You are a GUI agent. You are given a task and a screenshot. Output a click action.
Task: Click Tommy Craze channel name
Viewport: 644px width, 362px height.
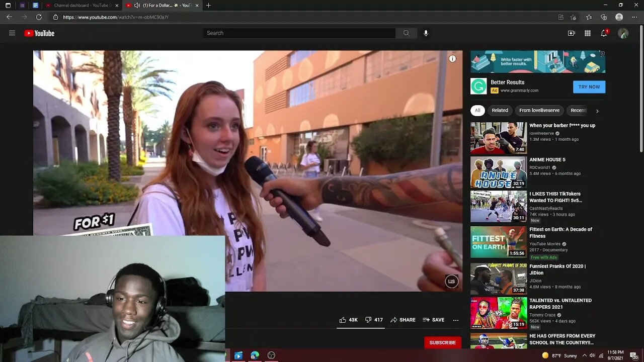[x=542, y=315]
